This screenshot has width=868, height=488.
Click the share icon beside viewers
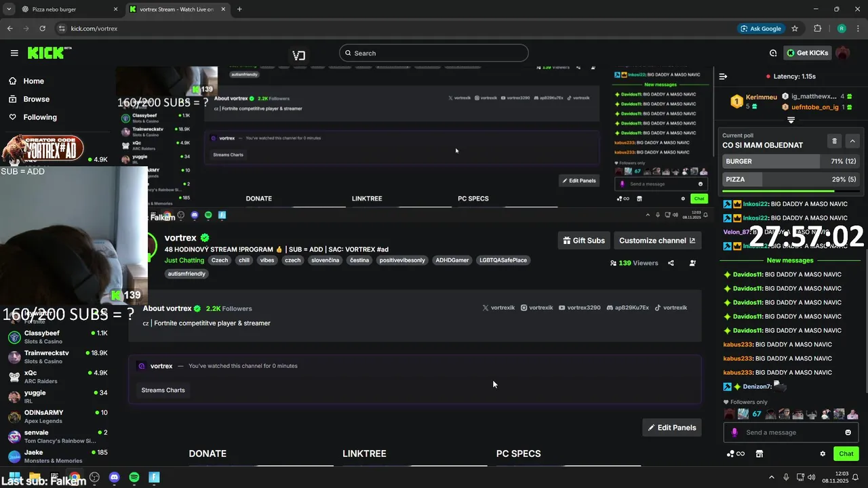click(x=671, y=263)
